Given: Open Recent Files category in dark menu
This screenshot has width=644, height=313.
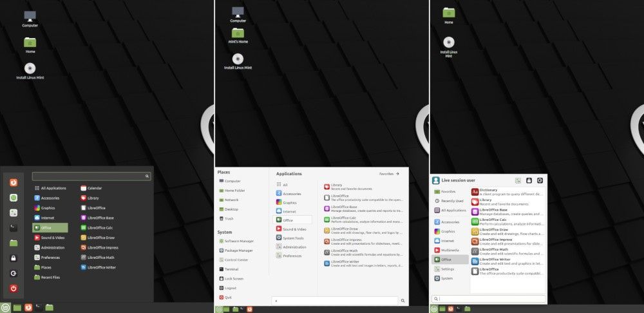Looking at the screenshot, I should pos(48,278).
